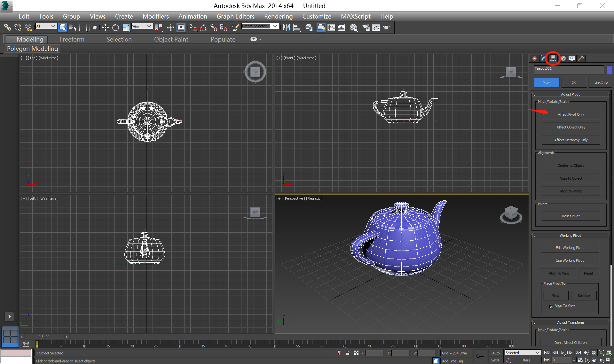
Task: Click inside the Teapot001 name field
Action: tap(569, 69)
